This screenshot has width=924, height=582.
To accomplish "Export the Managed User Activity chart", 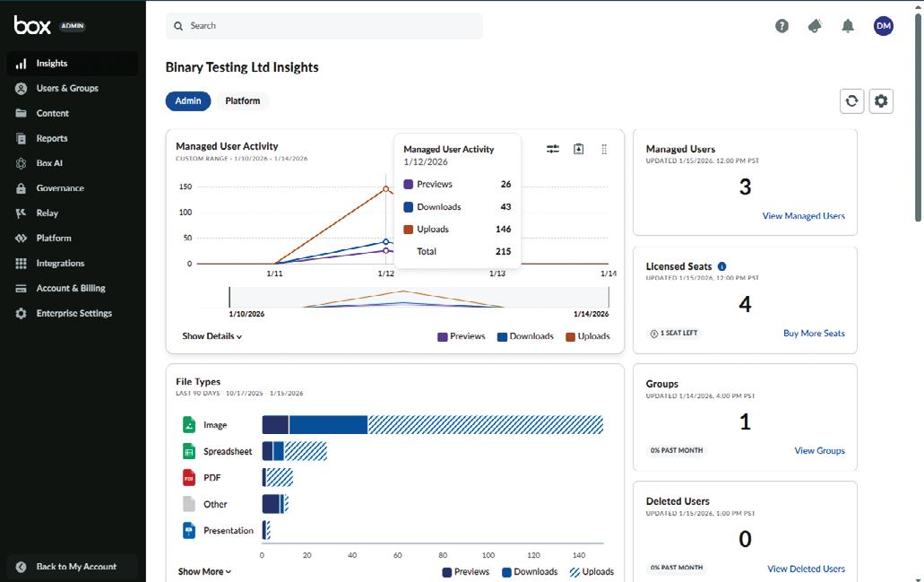I will pos(579,149).
